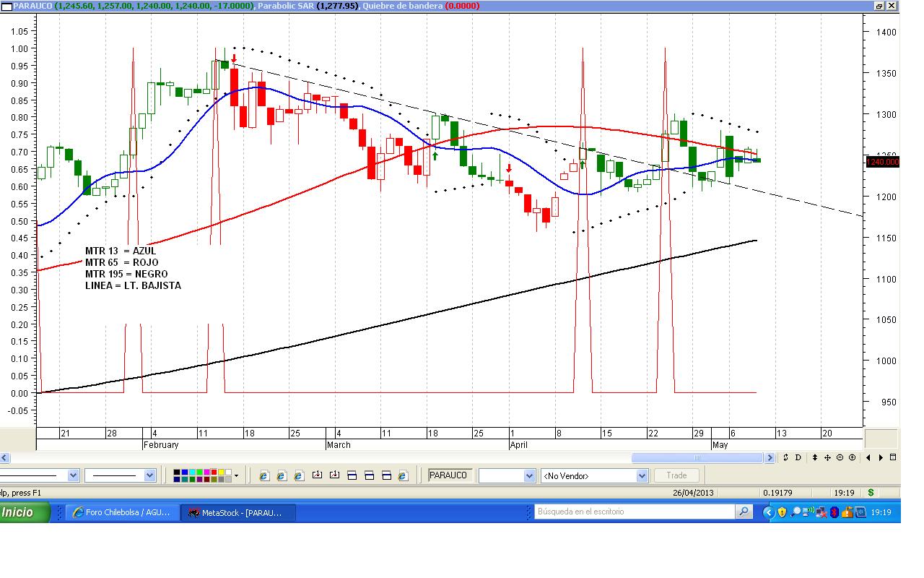The height and width of the screenshot is (578, 924).
Task: Click the first browser-style icon after the color palette
Action: (x=264, y=475)
